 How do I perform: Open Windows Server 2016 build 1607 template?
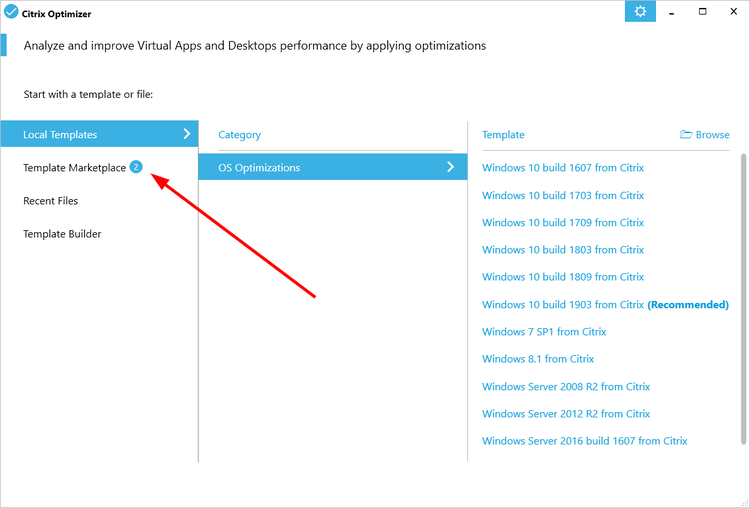[585, 441]
